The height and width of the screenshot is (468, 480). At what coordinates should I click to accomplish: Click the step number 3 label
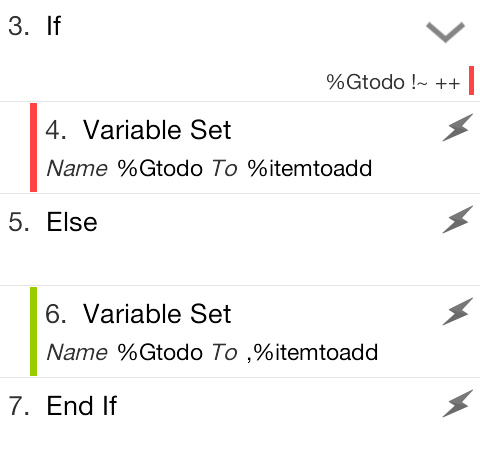point(19,26)
